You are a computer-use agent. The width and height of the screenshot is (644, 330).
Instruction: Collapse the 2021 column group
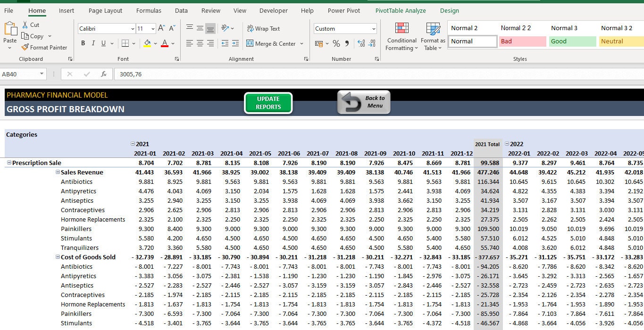pos(134,144)
